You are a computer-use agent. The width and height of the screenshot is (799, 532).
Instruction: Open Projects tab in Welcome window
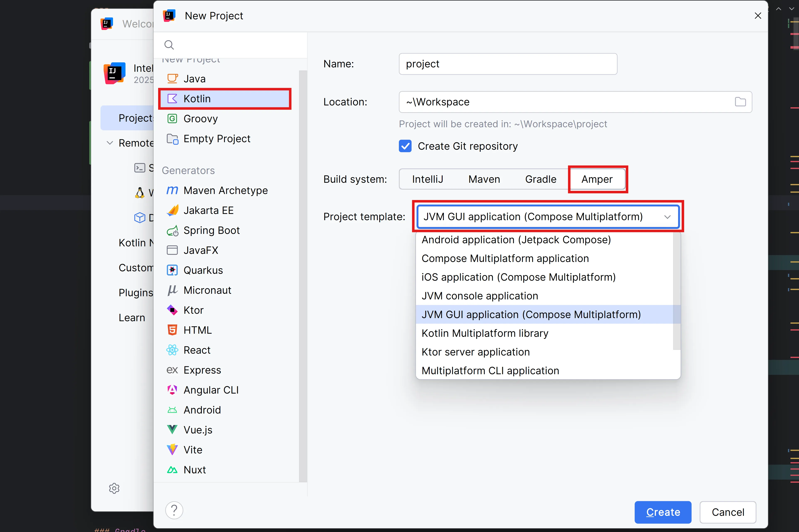[x=127, y=118]
